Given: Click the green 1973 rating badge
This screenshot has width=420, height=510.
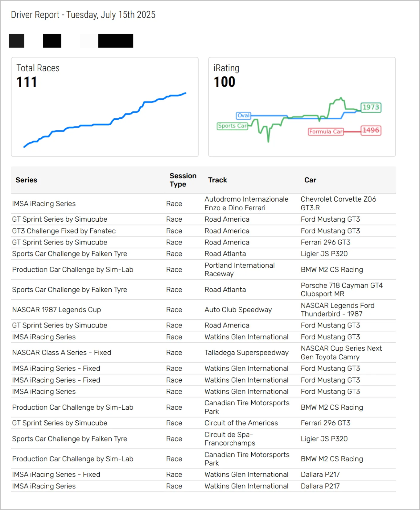Looking at the screenshot, I should pyautogui.click(x=371, y=107).
